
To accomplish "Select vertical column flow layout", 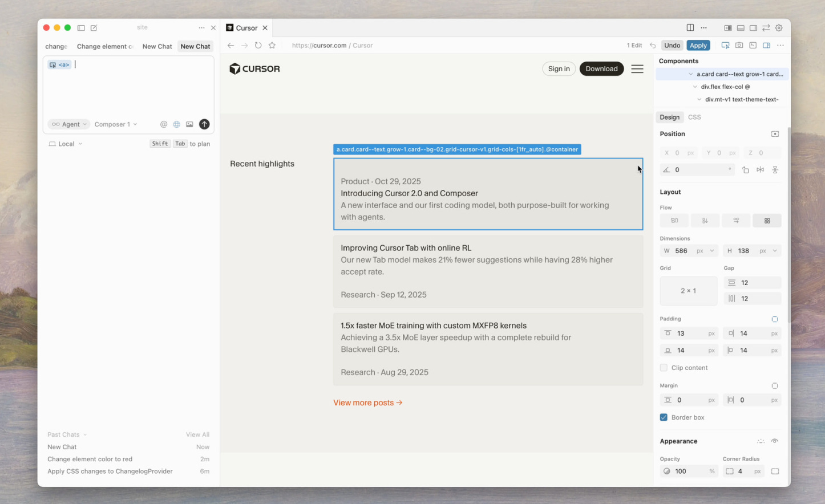I will [705, 221].
